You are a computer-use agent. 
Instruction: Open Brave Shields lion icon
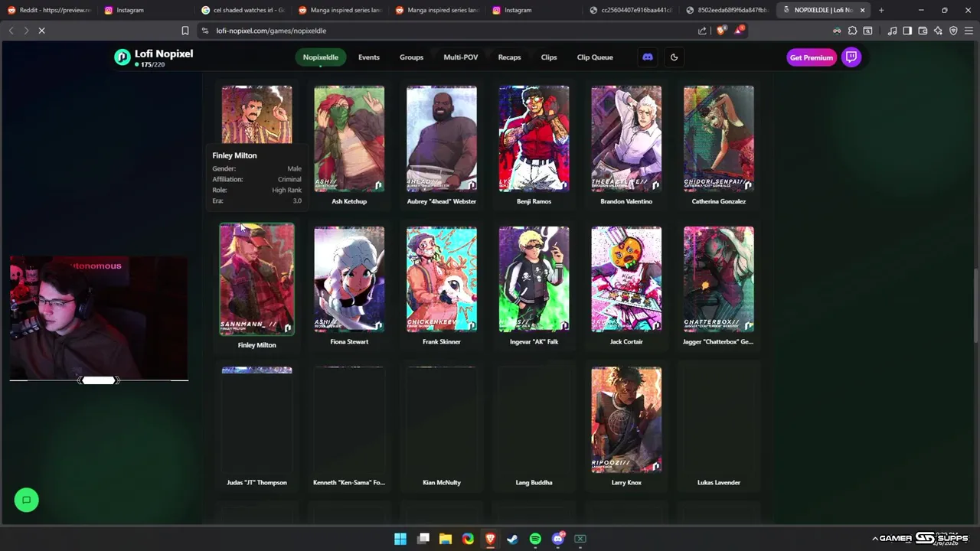(x=720, y=31)
